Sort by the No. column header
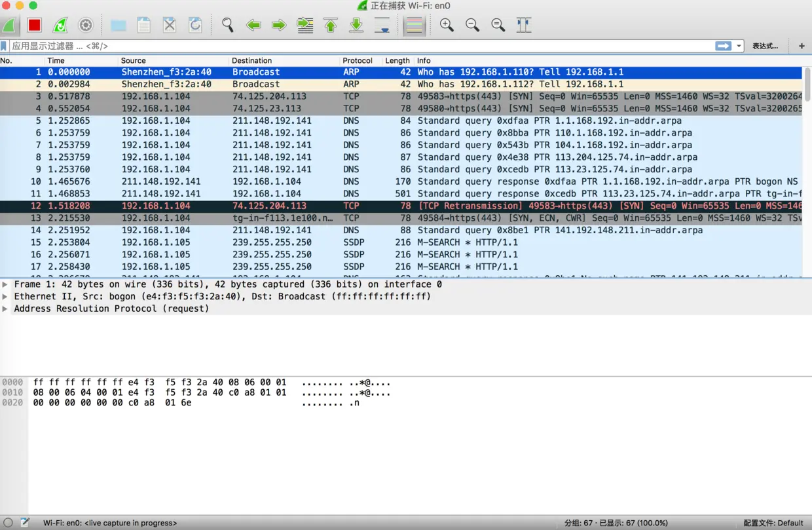This screenshot has width=812, height=530. [x=22, y=60]
